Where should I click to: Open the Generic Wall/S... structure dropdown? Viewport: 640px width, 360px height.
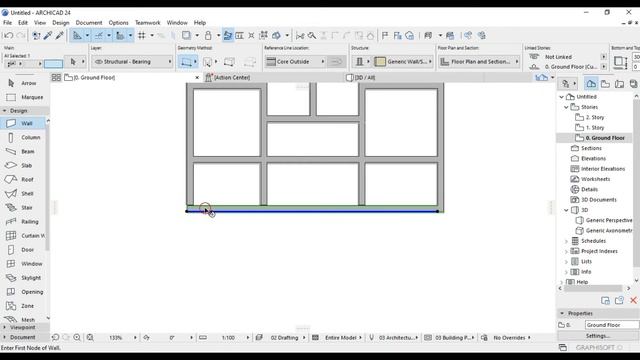[403, 62]
